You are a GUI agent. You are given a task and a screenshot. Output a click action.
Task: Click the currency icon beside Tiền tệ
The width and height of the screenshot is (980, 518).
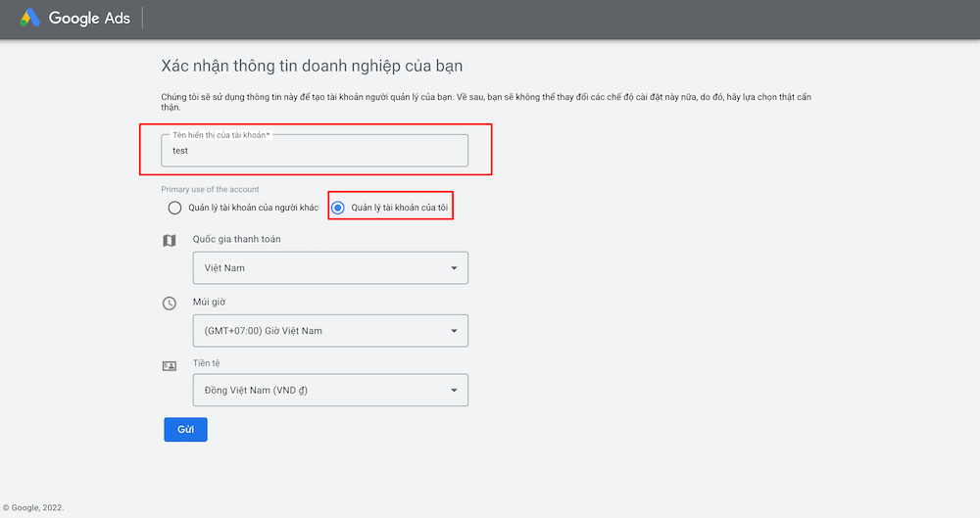(x=170, y=365)
